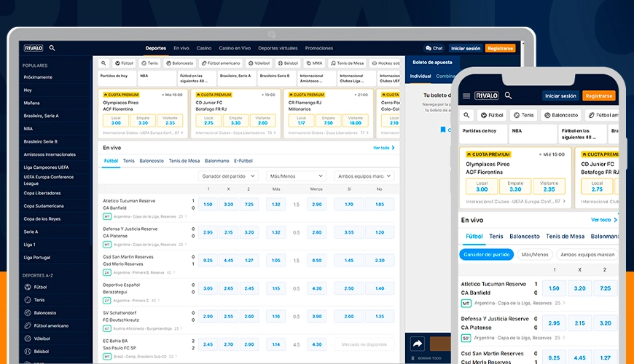The width and height of the screenshot is (634, 364).
Task: Tap the search magnifier in phone header
Action: click(x=508, y=95)
